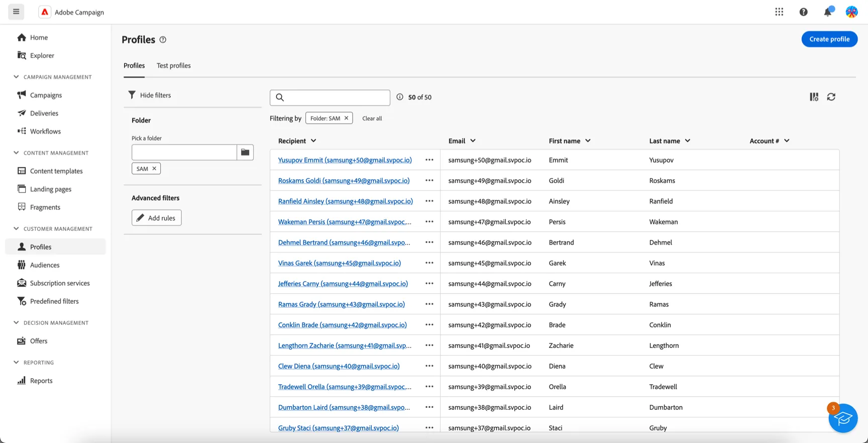Click the results count info icon
The image size is (868, 443).
tap(400, 97)
